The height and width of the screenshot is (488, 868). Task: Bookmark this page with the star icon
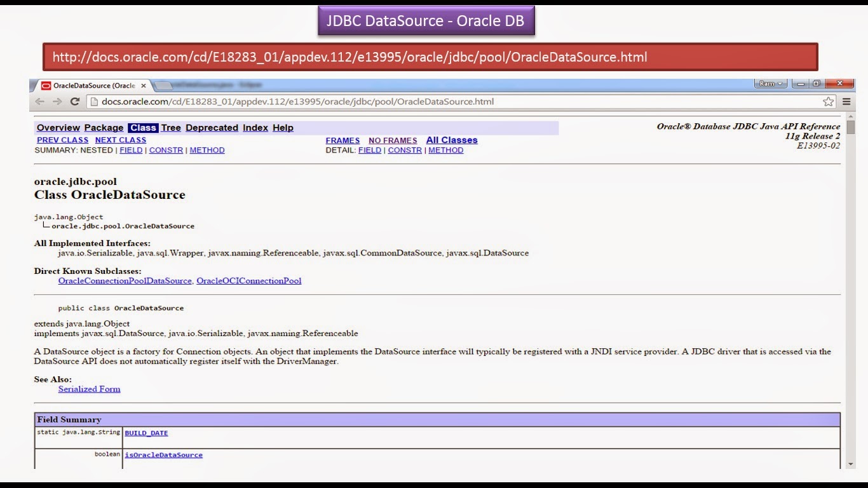pos(828,102)
